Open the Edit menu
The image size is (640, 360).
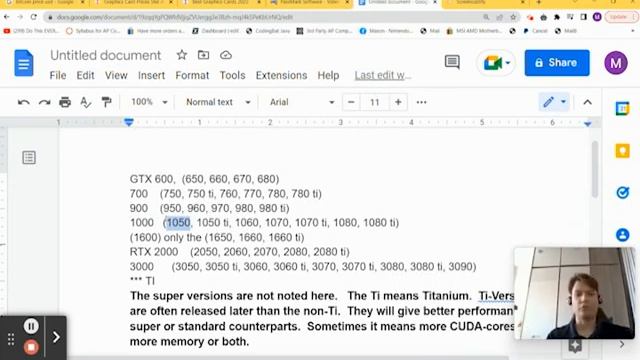tap(85, 76)
